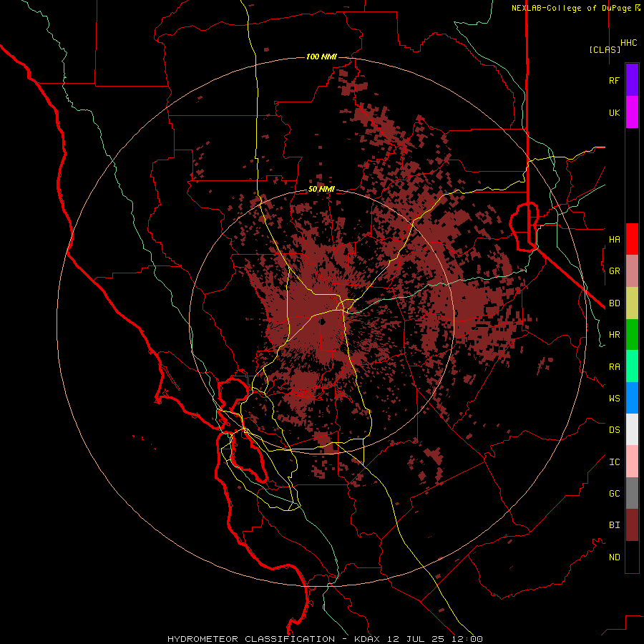Click the ND black legend swatch
Image resolution: width=644 pixels, height=644 pixels.
pyautogui.click(x=632, y=557)
